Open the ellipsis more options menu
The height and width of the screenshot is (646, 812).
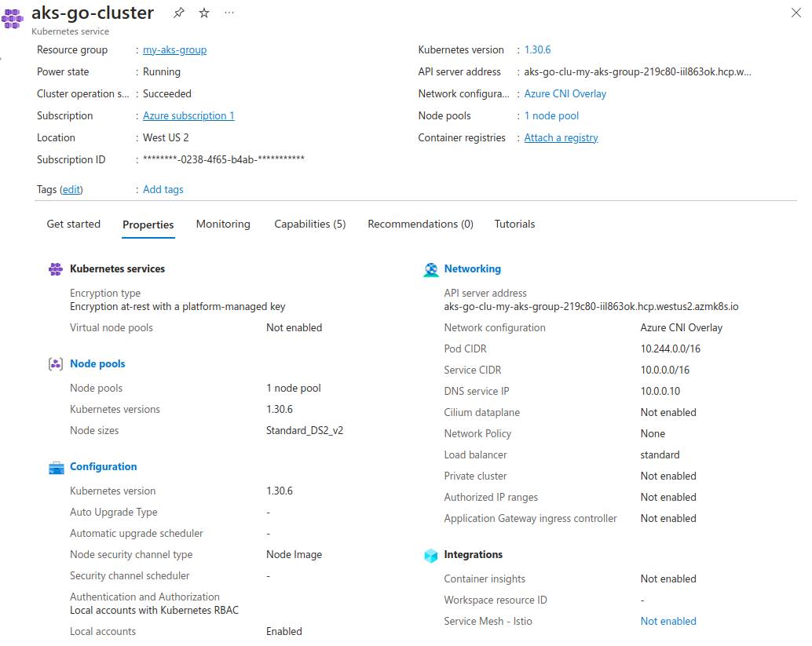(229, 12)
